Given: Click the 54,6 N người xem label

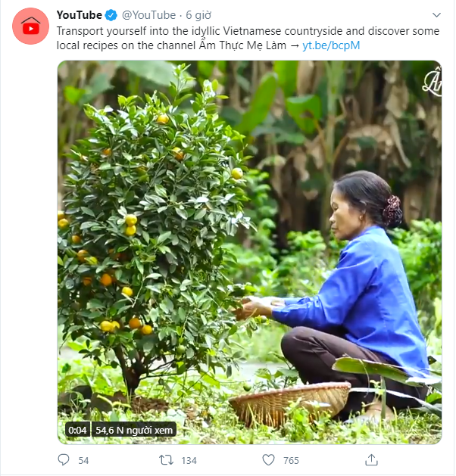Looking at the screenshot, I should click(x=134, y=430).
